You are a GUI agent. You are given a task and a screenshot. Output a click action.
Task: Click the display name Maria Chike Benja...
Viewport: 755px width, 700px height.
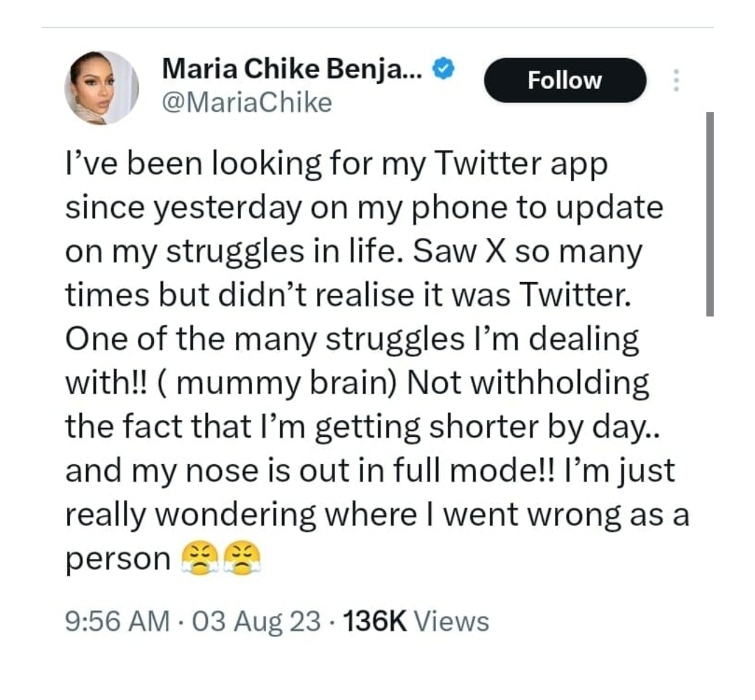292,69
